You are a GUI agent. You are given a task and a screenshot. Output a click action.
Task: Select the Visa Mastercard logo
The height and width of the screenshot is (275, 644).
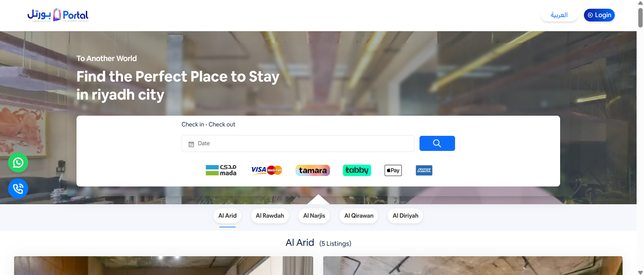267,170
